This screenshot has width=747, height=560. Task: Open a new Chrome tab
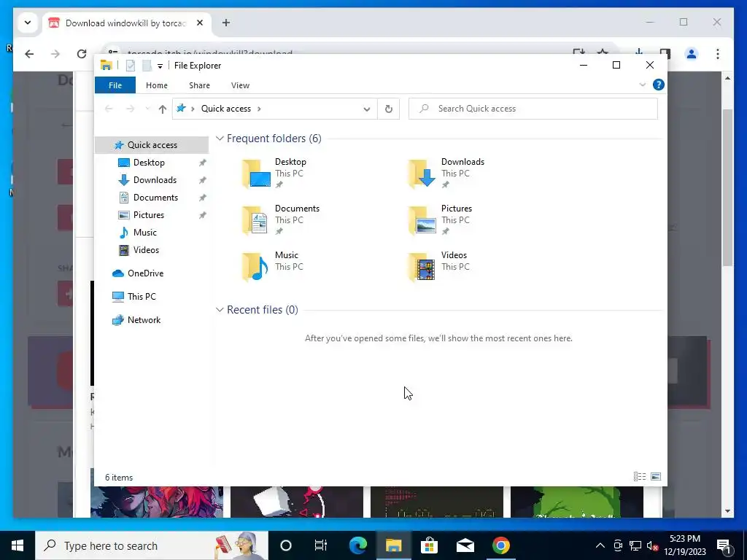226,23
